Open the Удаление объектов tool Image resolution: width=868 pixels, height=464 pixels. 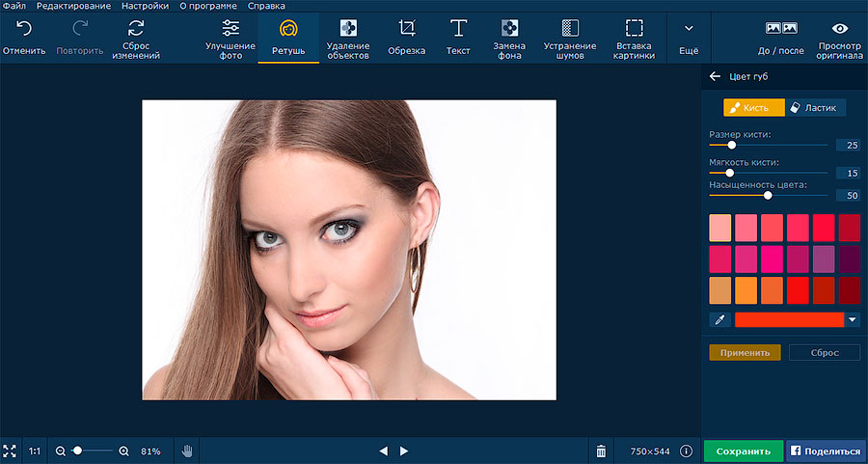pyautogui.click(x=347, y=39)
